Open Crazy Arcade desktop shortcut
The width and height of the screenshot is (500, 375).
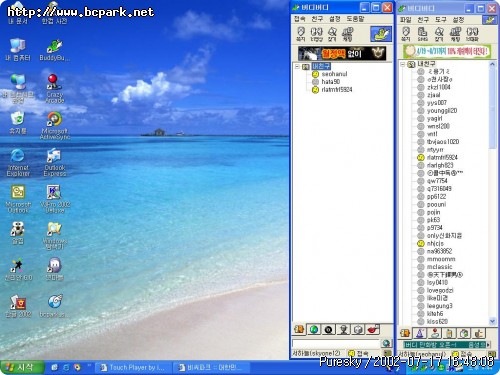click(54, 88)
